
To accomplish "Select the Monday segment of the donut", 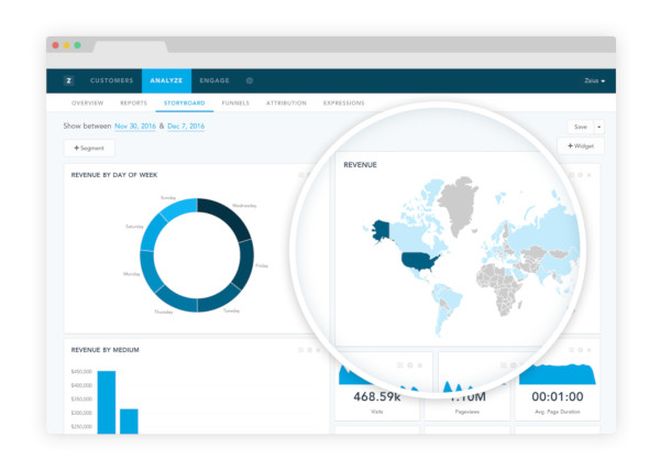I will point(148,271).
